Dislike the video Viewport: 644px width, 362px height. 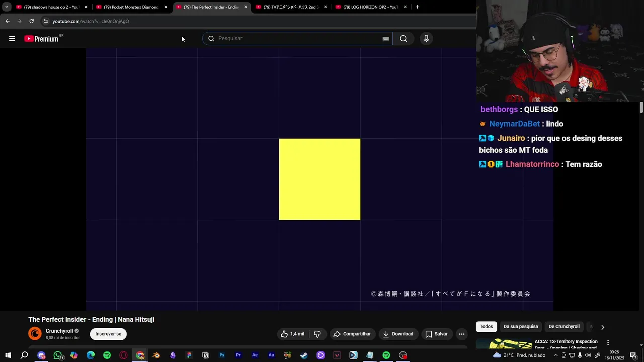coord(317,334)
